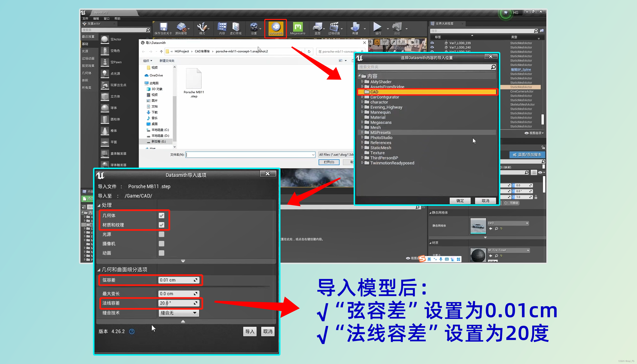Click the Datasmith toolbar icon
Screen dimensions: 637x364
click(x=276, y=27)
